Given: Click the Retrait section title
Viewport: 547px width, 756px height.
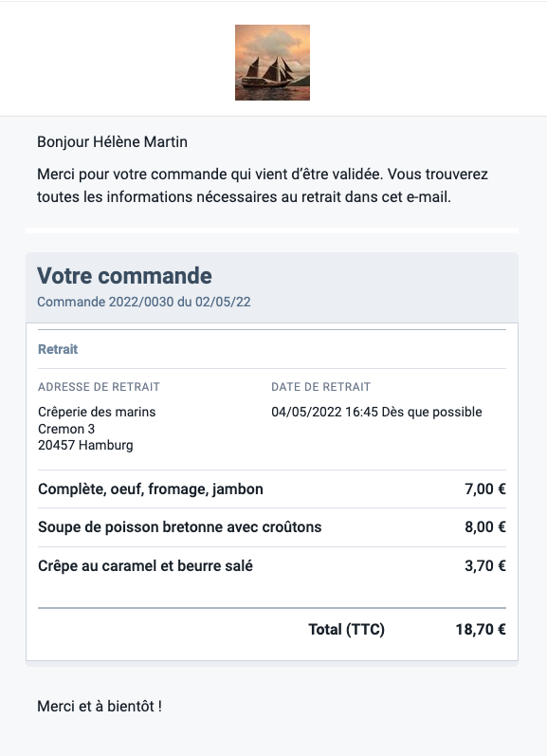Looking at the screenshot, I should coord(58,349).
